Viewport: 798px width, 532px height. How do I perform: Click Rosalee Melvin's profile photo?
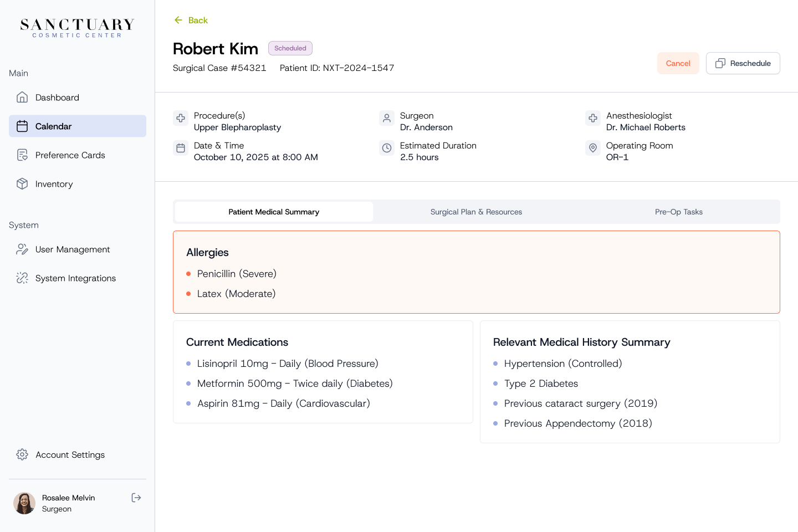point(24,503)
